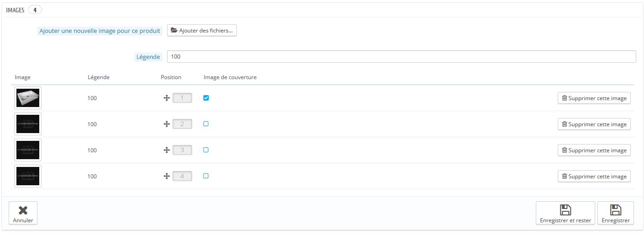Click the Enregistrer et rester button
Image resolution: width=644 pixels, height=236 pixels.
(x=565, y=213)
